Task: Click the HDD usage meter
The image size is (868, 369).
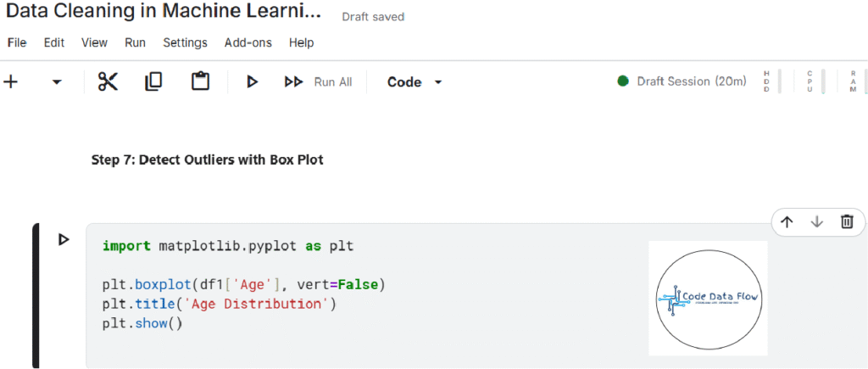Action: tap(771, 81)
